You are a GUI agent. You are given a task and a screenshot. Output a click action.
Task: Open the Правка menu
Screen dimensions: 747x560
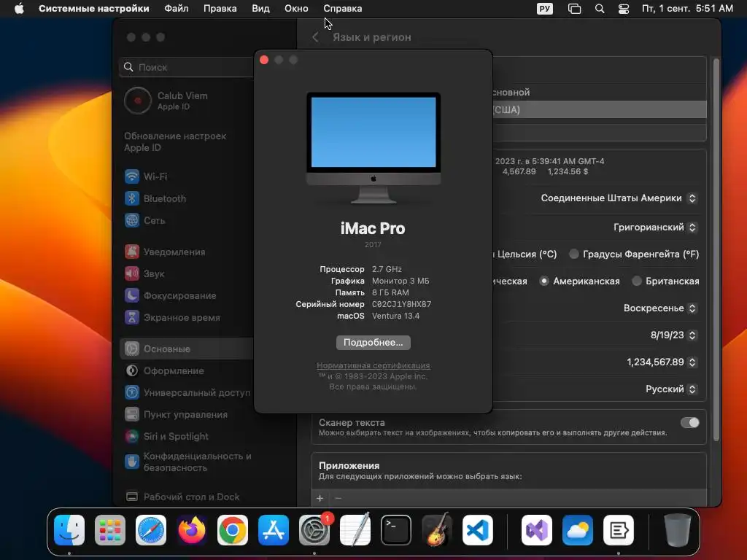(220, 9)
